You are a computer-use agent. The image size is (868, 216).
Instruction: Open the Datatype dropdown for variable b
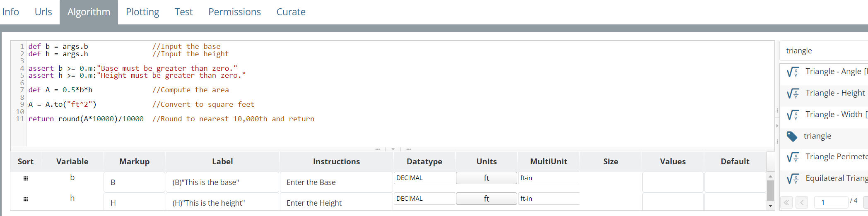coord(424,178)
